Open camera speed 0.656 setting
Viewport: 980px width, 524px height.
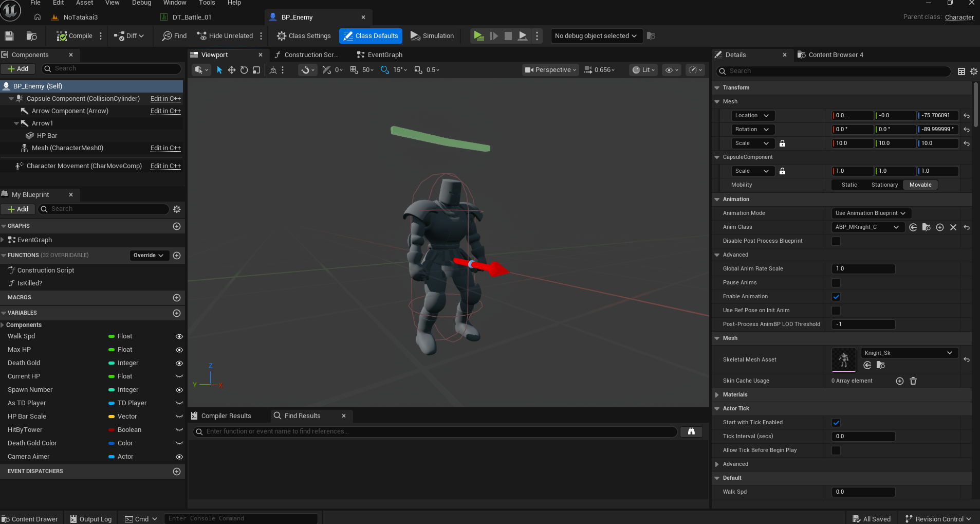click(x=599, y=70)
